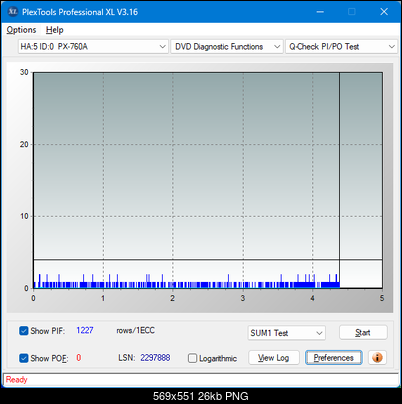Image resolution: width=402 pixels, height=404 pixels.
Task: Click the vertical end-position line in graph
Action: pos(339,180)
